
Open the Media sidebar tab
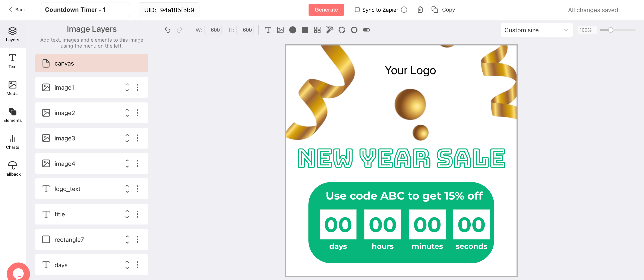[x=13, y=88]
